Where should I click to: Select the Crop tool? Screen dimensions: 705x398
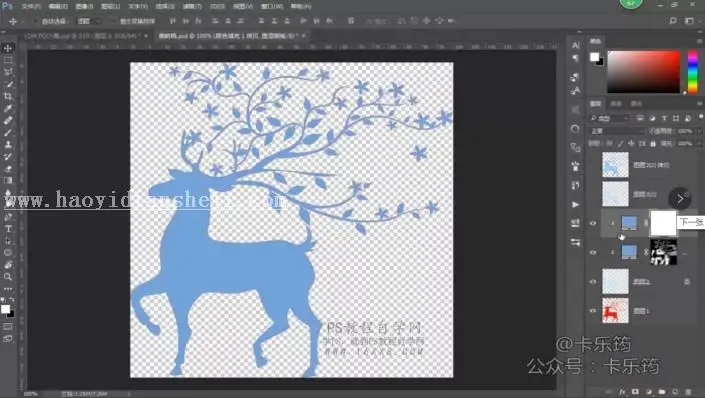click(x=8, y=96)
